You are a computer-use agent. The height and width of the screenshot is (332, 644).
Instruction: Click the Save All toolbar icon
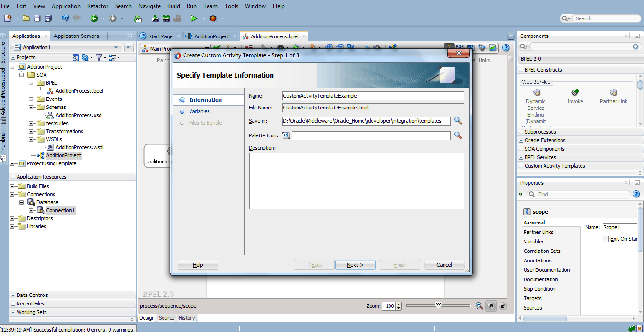[x=48, y=18]
